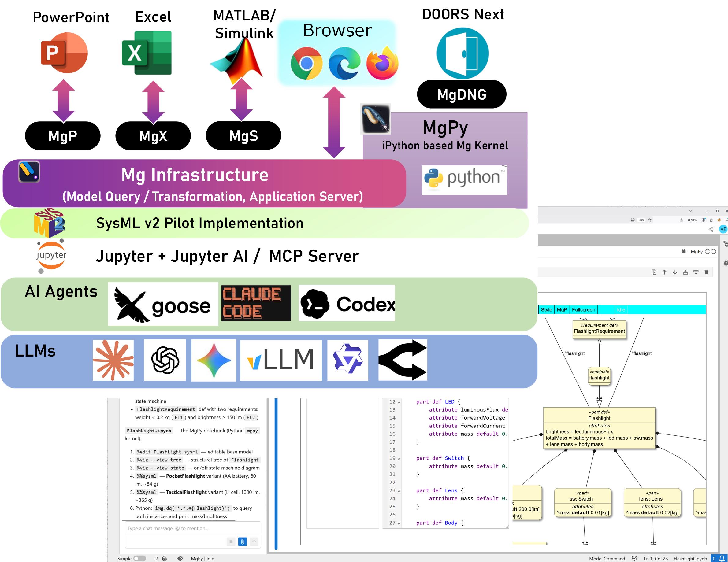Screen dimensions: 728x562
Task: Click the vLLM logo
Action: coord(281,360)
